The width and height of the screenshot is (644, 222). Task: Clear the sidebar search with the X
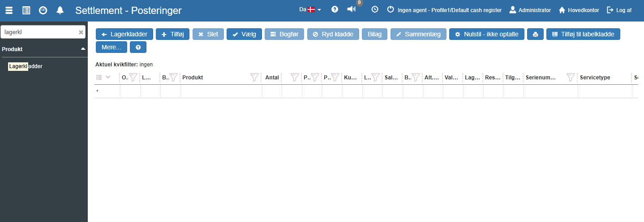[x=81, y=32]
